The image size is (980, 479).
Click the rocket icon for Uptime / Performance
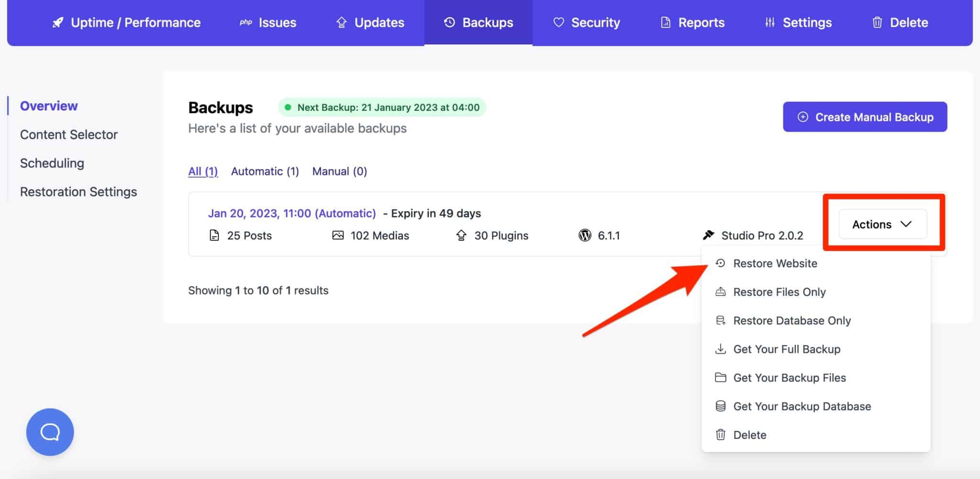coord(58,22)
